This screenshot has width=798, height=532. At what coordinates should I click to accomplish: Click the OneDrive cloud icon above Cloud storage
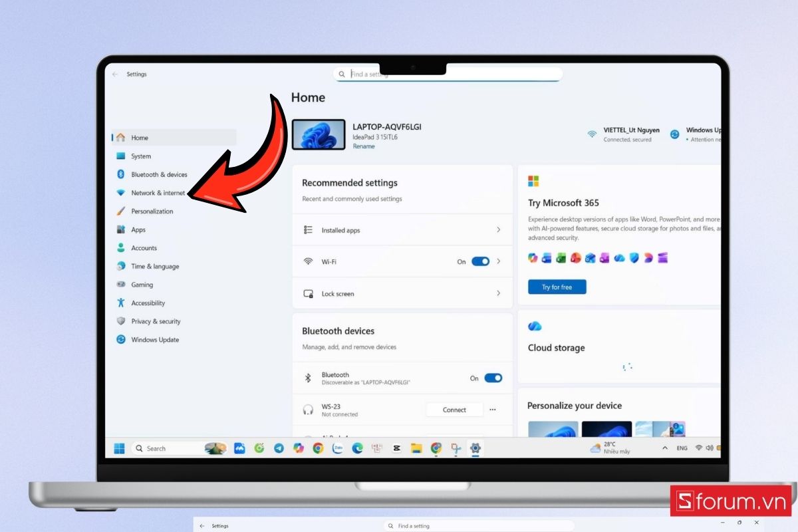[535, 326]
